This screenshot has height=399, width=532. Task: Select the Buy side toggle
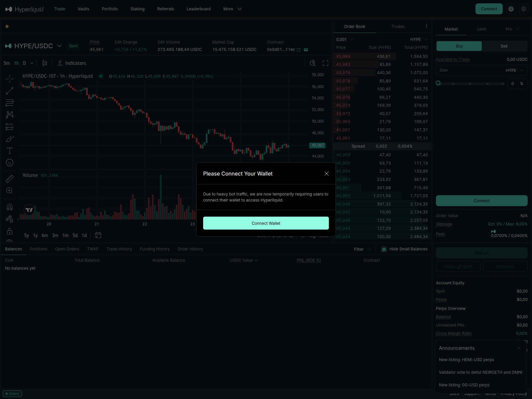coord(459,46)
